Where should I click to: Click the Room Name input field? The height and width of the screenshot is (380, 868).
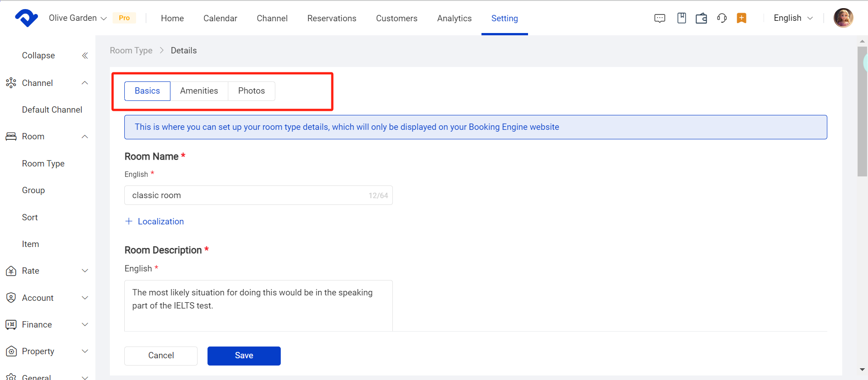249,195
